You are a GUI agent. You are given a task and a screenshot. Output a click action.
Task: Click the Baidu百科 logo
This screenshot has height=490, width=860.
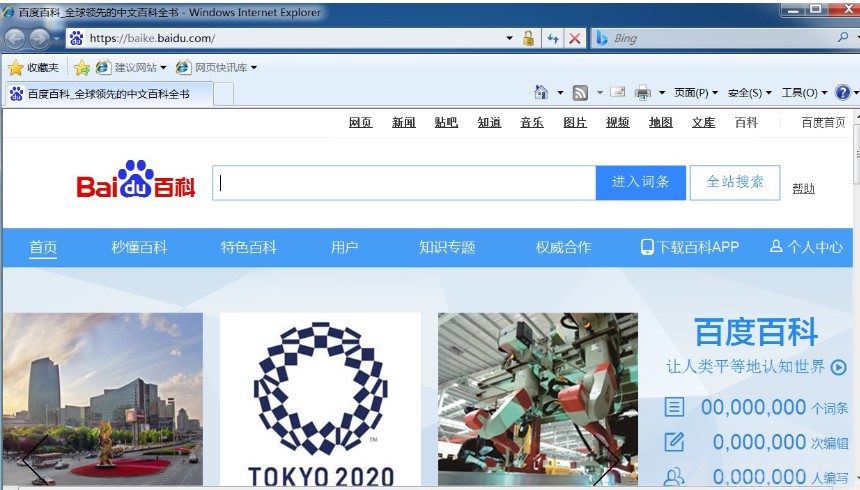(135, 179)
